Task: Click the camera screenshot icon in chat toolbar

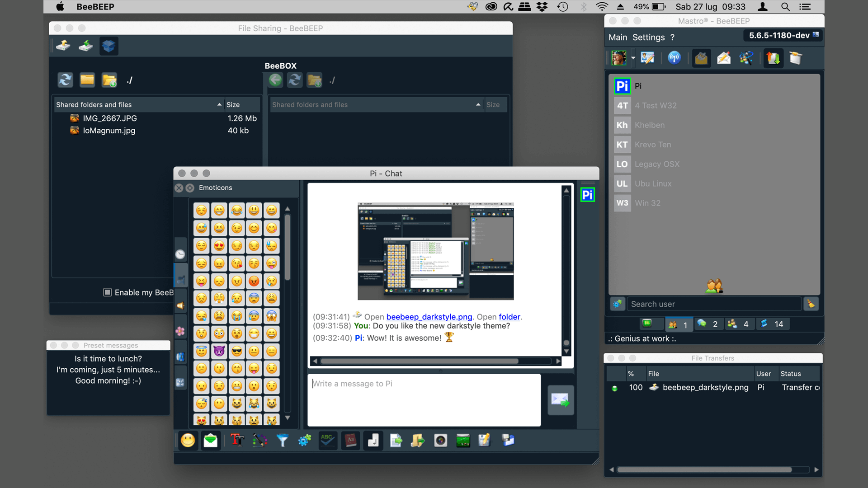Action: pos(440,440)
